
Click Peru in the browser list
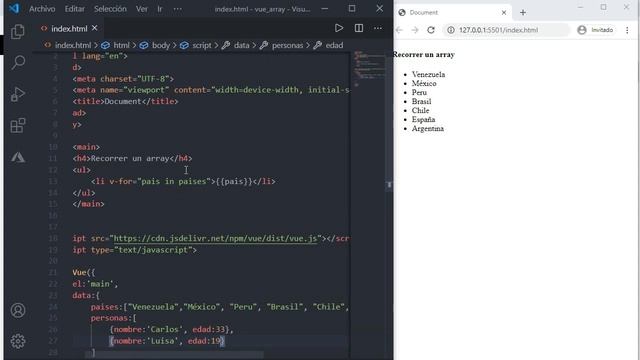tap(419, 92)
